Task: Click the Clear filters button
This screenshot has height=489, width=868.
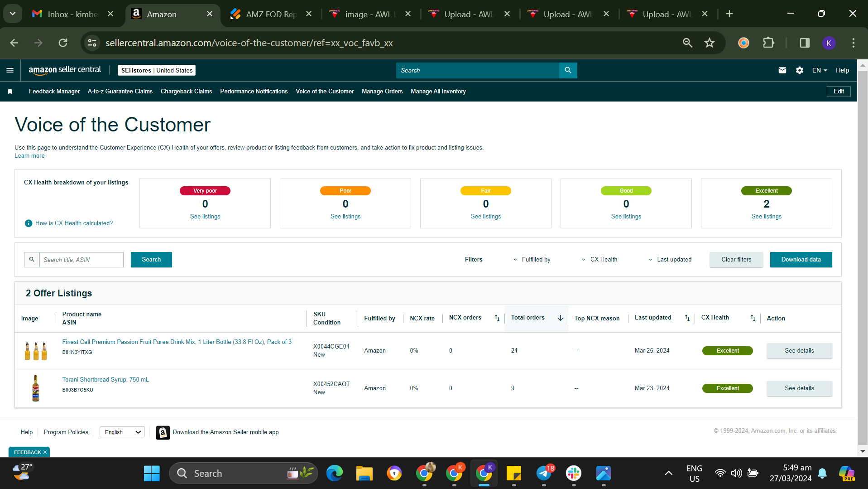Action: 736,260
